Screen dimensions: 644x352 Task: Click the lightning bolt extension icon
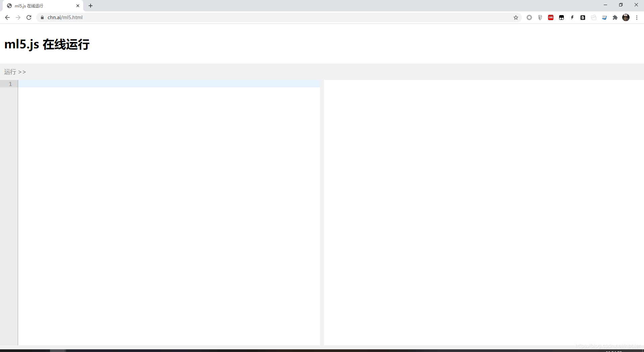point(572,17)
